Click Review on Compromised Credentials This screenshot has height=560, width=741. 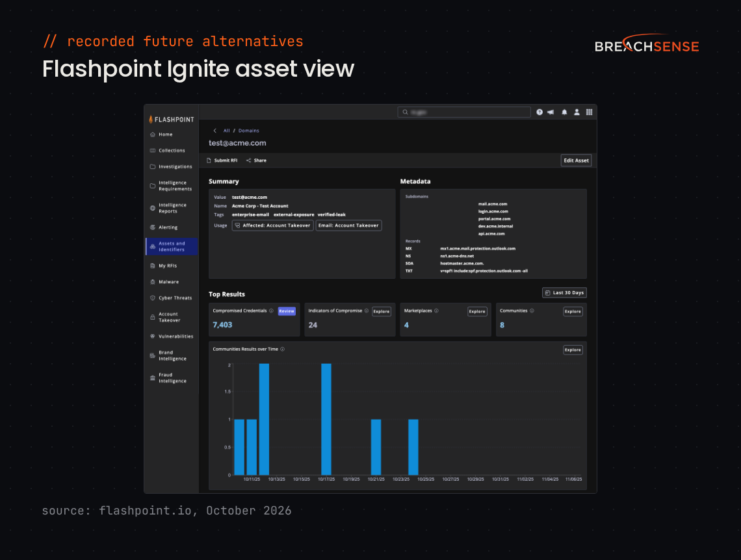click(x=287, y=311)
